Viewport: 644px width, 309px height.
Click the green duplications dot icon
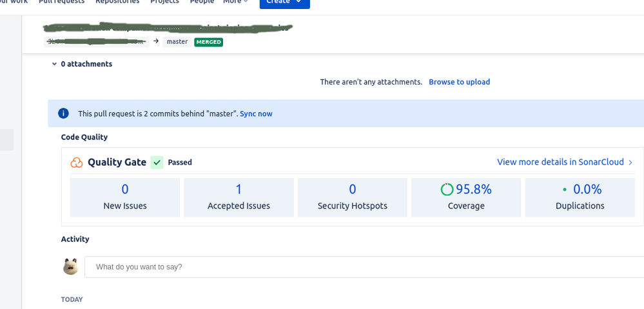[564, 190]
